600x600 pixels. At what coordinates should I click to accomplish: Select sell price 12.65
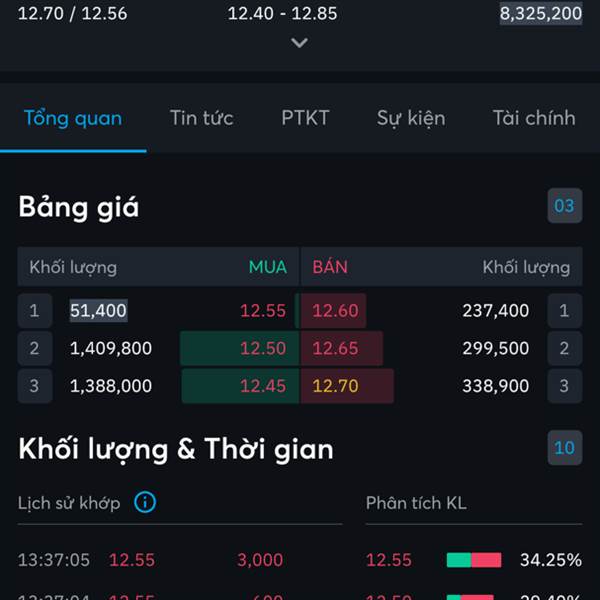[335, 348]
